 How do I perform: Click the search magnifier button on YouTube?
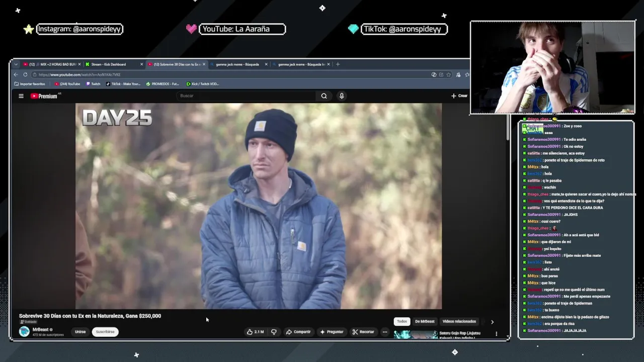(324, 96)
